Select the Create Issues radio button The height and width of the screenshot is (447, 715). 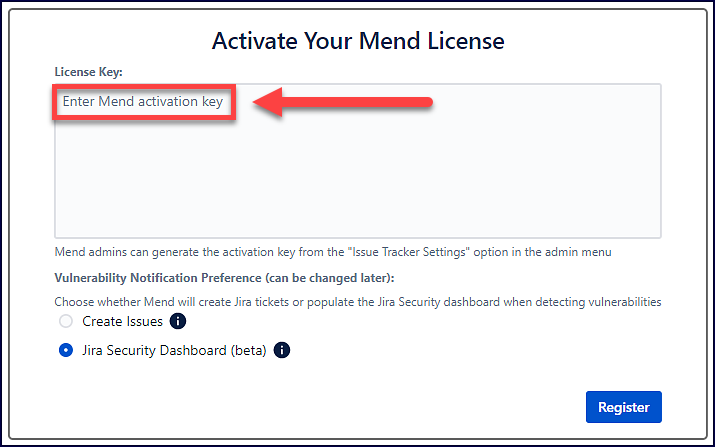click(66, 321)
